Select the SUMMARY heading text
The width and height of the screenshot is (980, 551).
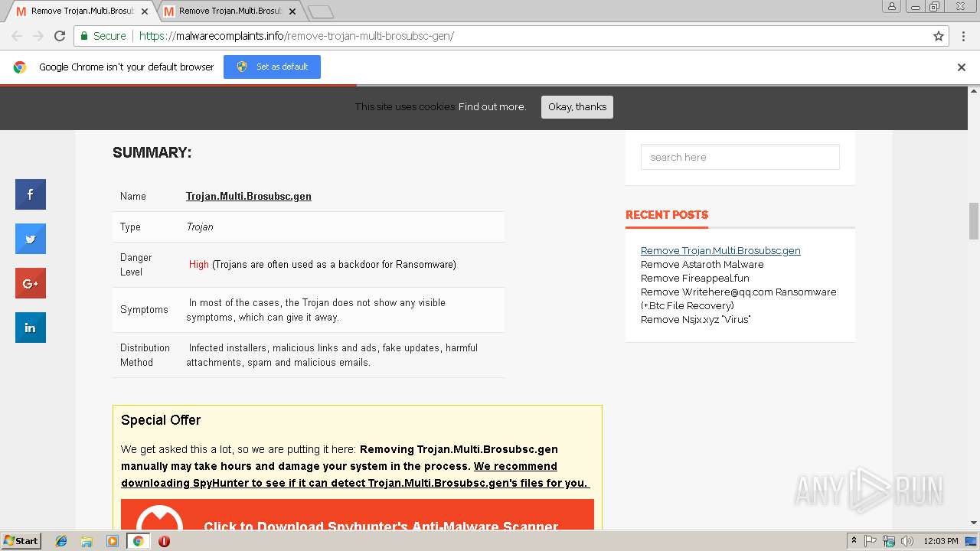coord(152,152)
